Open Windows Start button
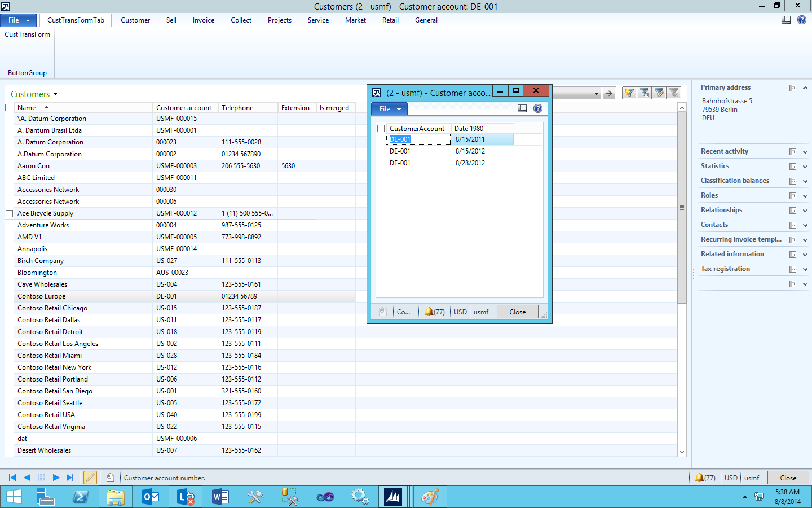Image resolution: width=812 pixels, height=508 pixels. tap(14, 497)
